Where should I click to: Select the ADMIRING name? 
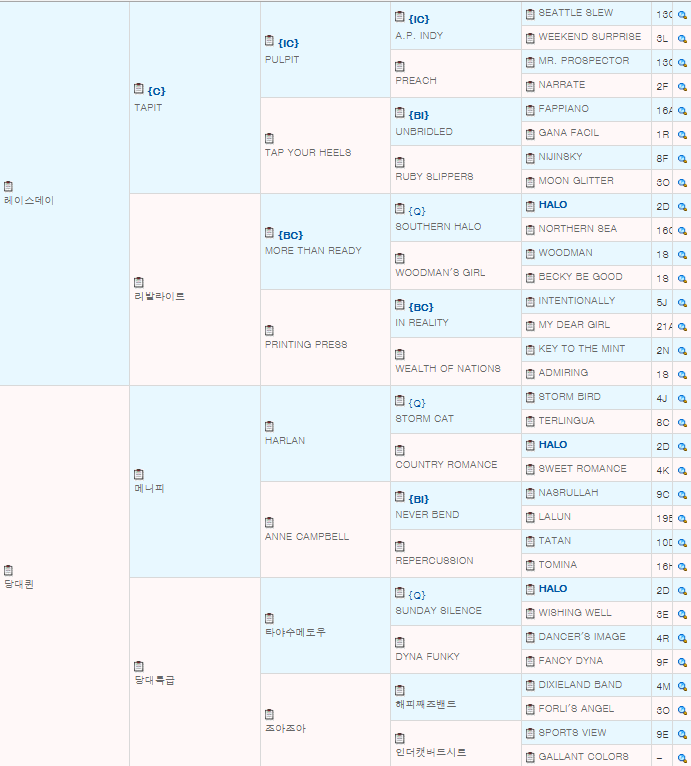[563, 372]
